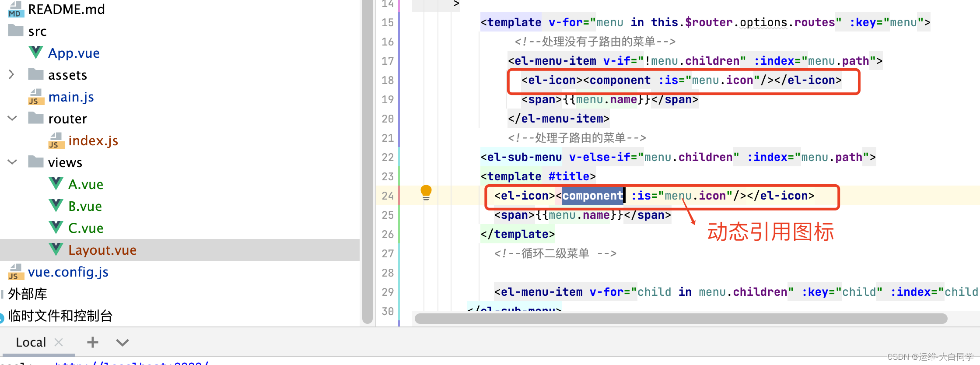
Task: Click 'el-sub-menu' tag on line 22
Action: click(x=525, y=157)
